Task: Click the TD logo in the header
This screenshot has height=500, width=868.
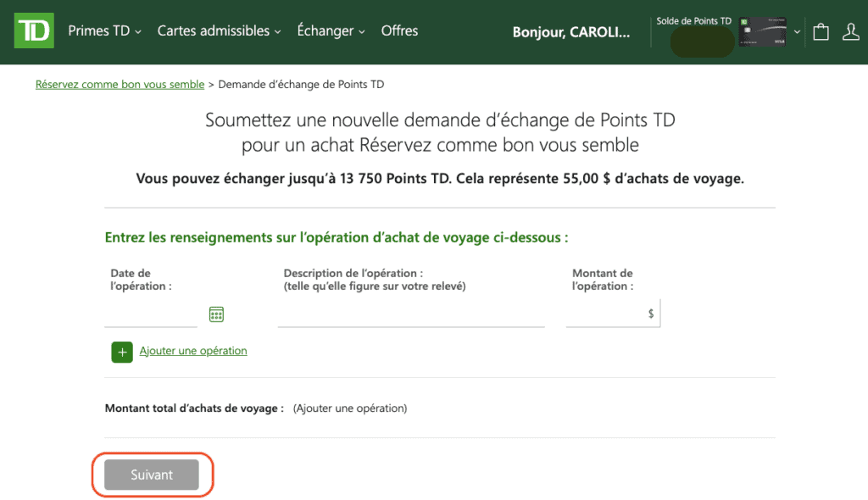Action: coord(33,31)
